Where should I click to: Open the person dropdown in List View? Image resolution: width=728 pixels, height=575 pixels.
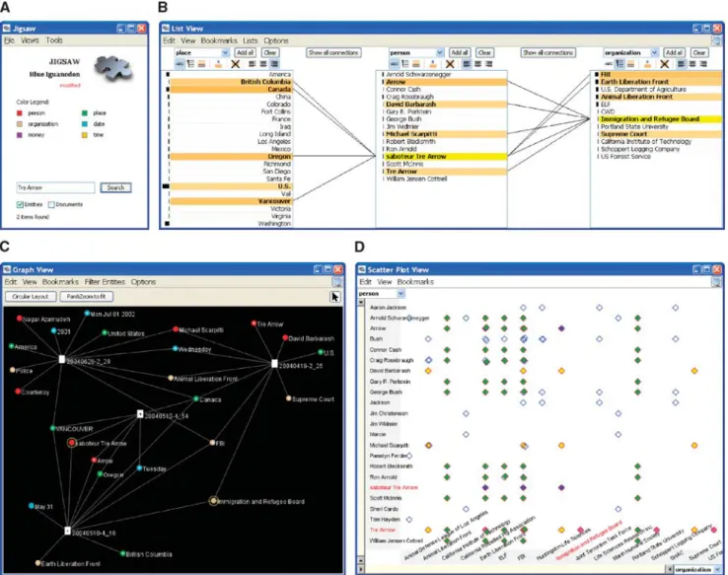coord(440,52)
